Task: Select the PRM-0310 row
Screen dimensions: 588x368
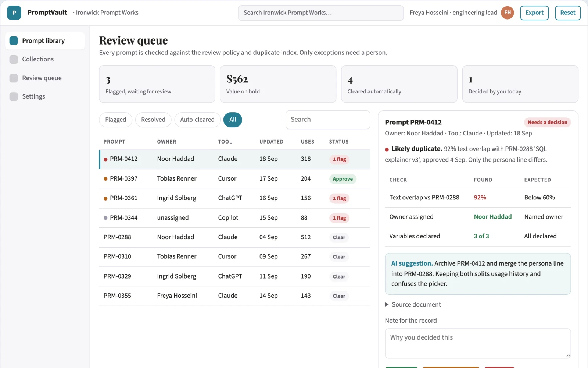Action: 234,257
